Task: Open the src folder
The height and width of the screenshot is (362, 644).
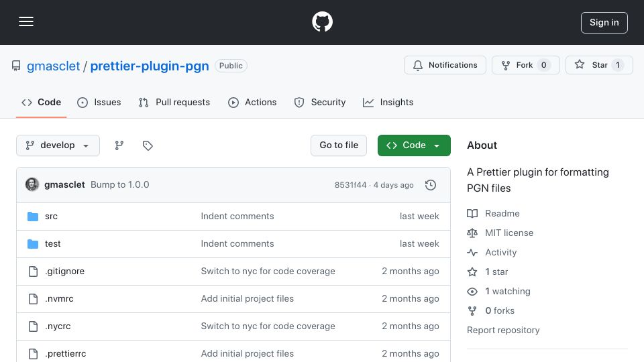Action: tap(52, 217)
